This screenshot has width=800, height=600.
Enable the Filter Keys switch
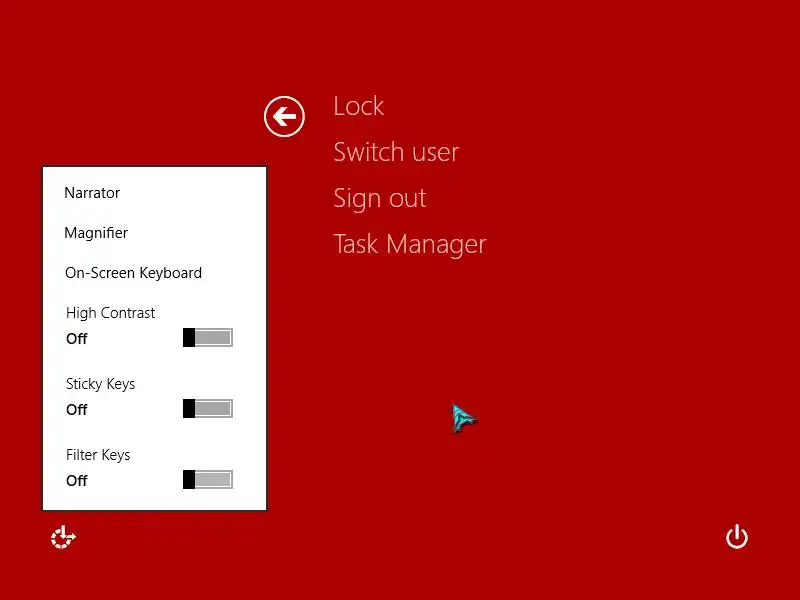(x=208, y=480)
